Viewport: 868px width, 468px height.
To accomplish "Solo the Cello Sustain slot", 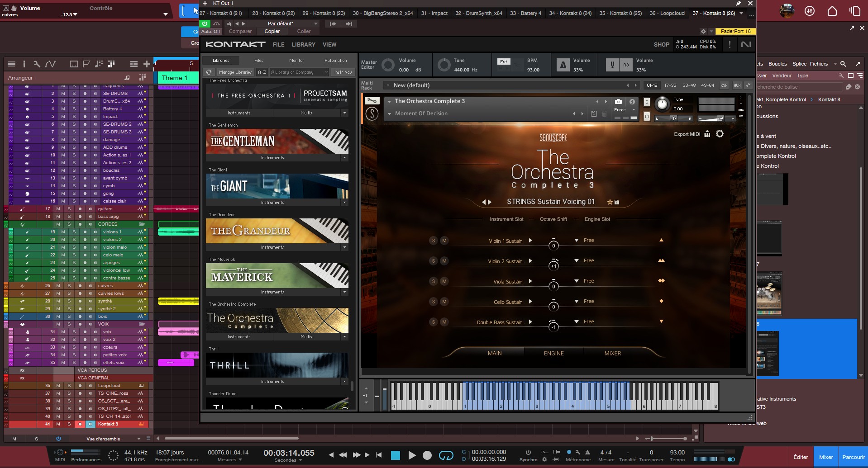I will tap(433, 302).
